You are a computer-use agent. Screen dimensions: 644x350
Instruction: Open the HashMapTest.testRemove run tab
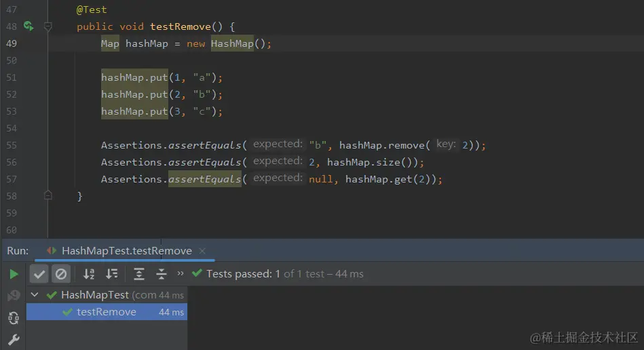pyautogui.click(x=126, y=251)
